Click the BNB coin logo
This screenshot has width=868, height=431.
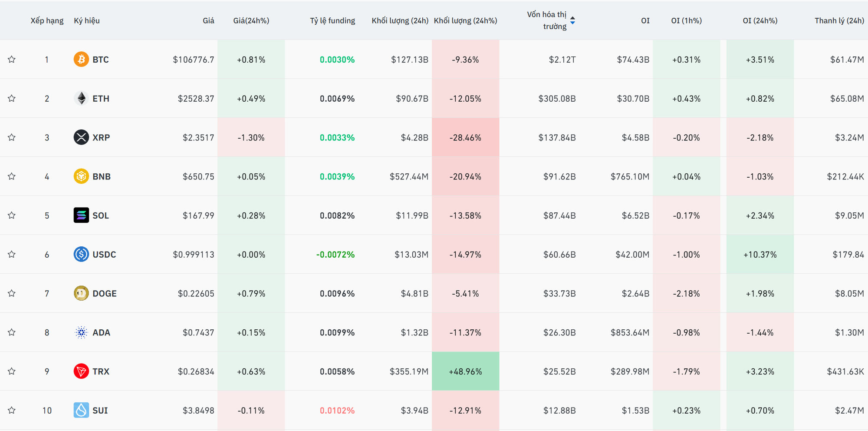pos(81,176)
